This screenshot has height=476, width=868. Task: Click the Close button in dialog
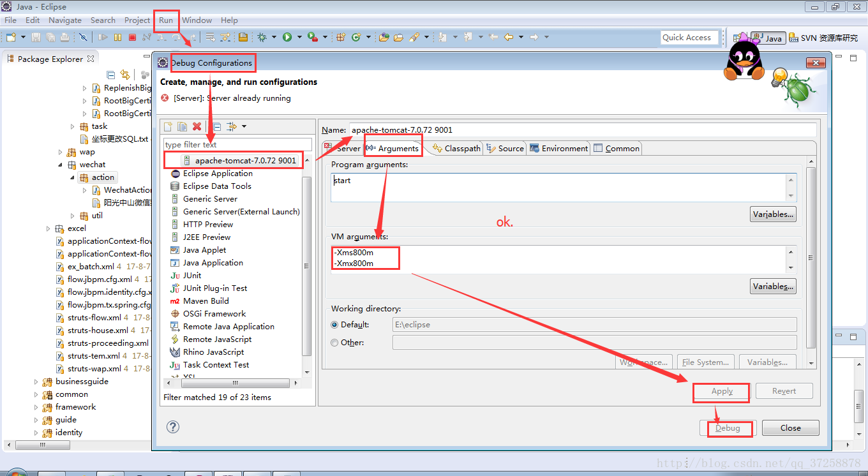click(x=790, y=428)
